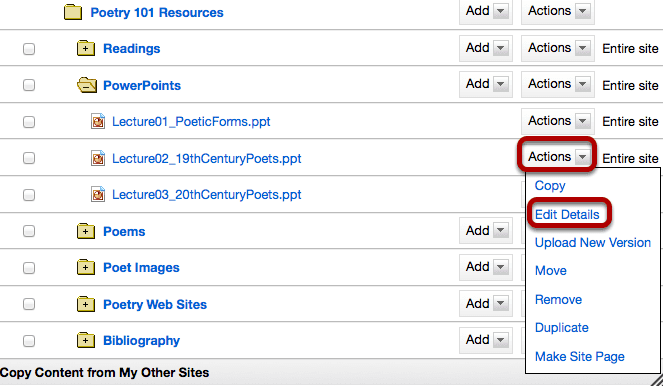This screenshot has width=663, height=386.
Task: Click the Lecture01_PoeticForms.ppt file icon
Action: point(98,121)
